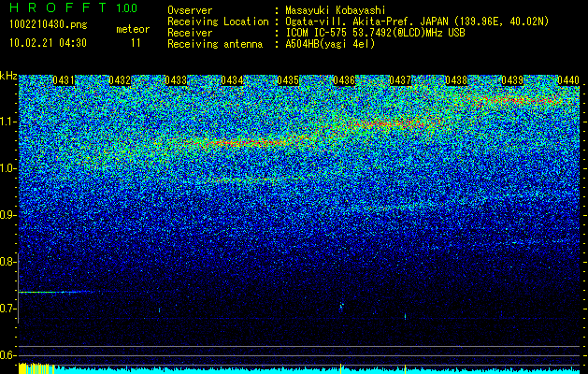Select the file name 1002210430.png

coord(49,25)
